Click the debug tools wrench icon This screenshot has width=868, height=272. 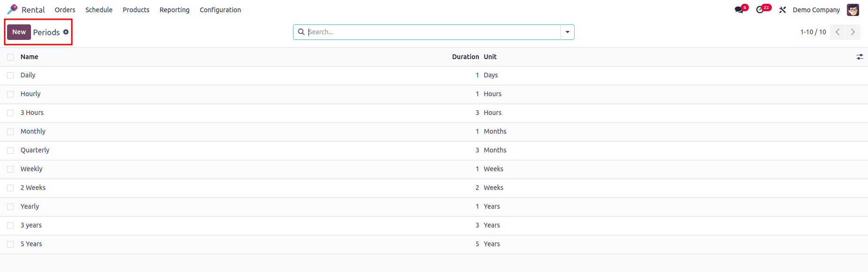coord(783,10)
